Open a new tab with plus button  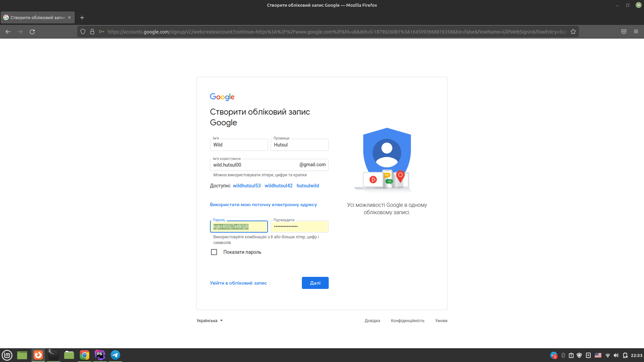[82, 17]
